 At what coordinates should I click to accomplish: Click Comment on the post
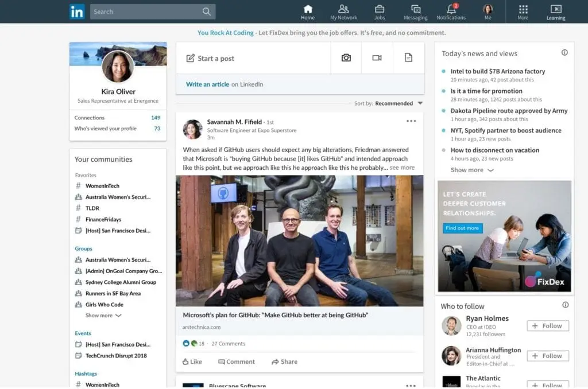pyautogui.click(x=237, y=361)
